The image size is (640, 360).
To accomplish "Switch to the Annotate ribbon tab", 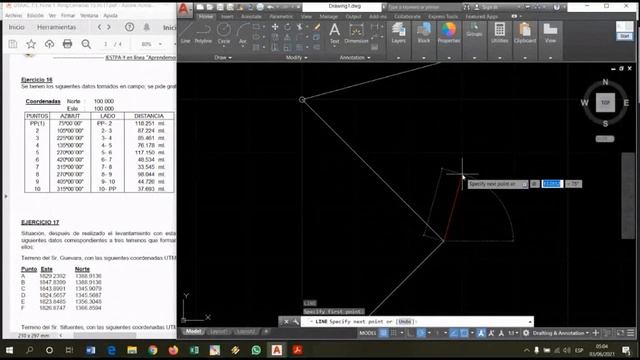I will 251,17.
